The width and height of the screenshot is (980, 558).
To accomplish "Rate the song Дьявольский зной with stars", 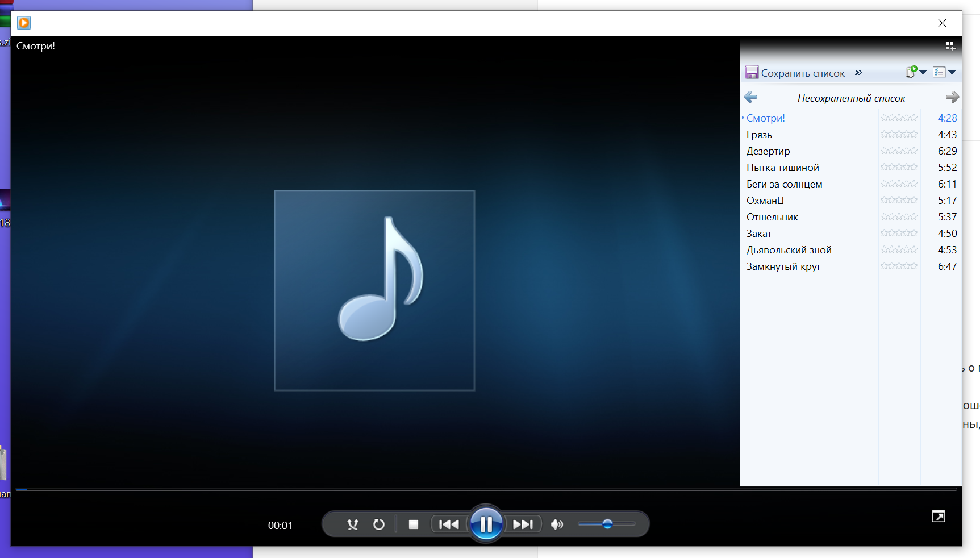I will click(x=899, y=249).
